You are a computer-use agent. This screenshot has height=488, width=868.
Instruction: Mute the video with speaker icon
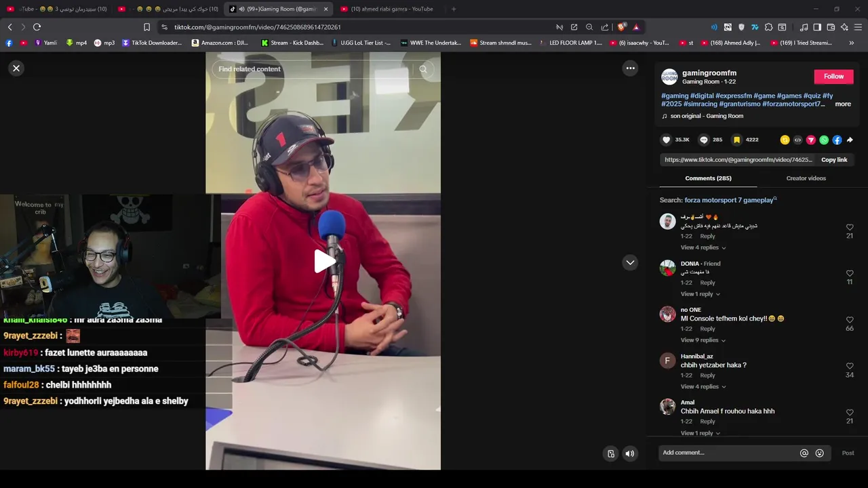[630, 454]
